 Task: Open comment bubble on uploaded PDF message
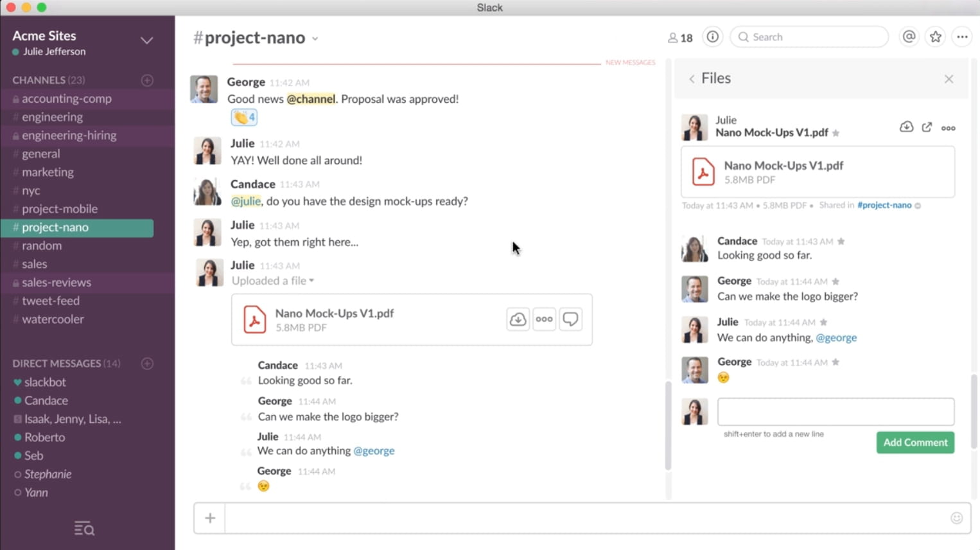point(570,319)
